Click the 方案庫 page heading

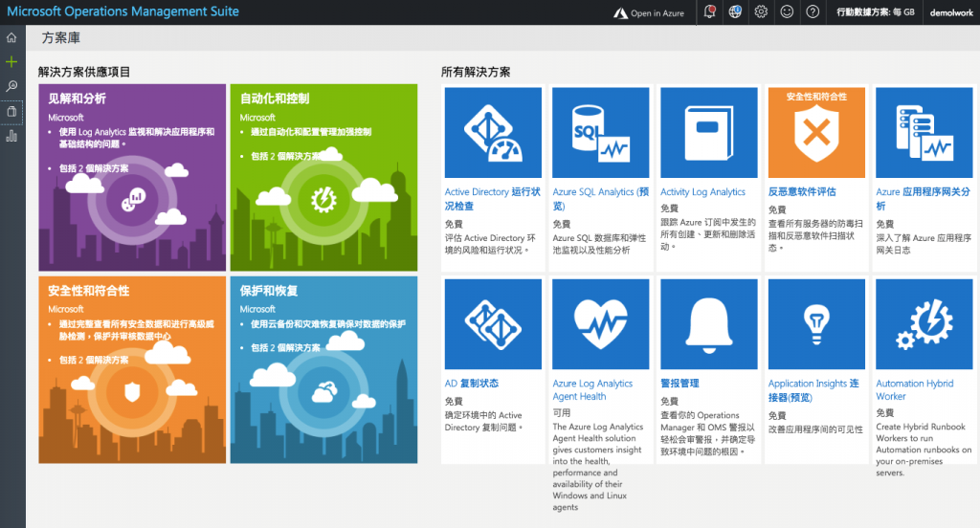tap(60, 38)
